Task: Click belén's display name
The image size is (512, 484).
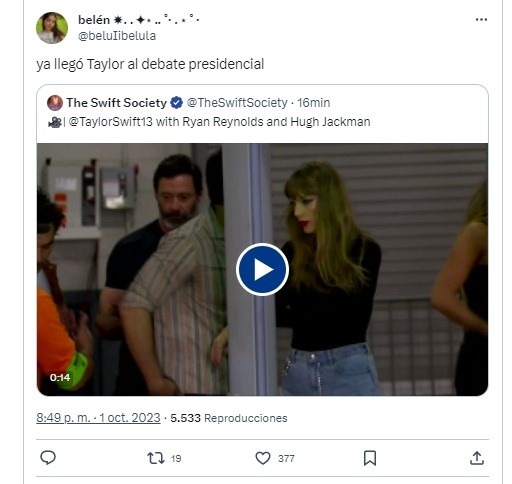Action: (94, 20)
